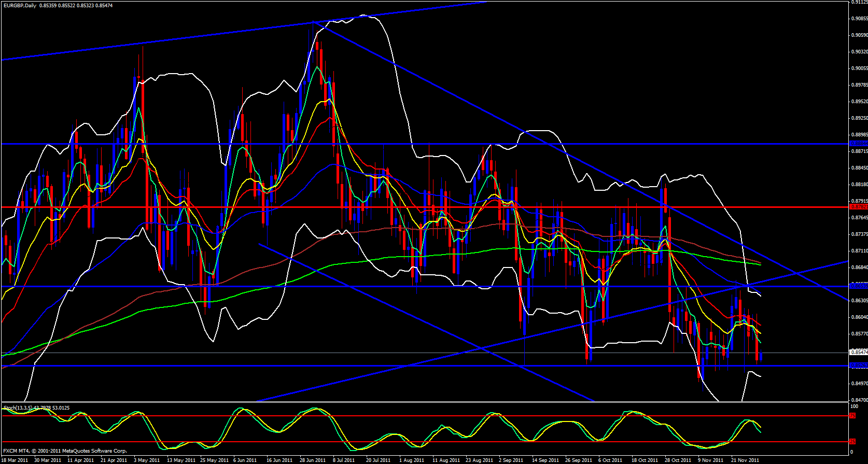
Task: Click the red 0.87821 price level tag
Action: (x=858, y=207)
